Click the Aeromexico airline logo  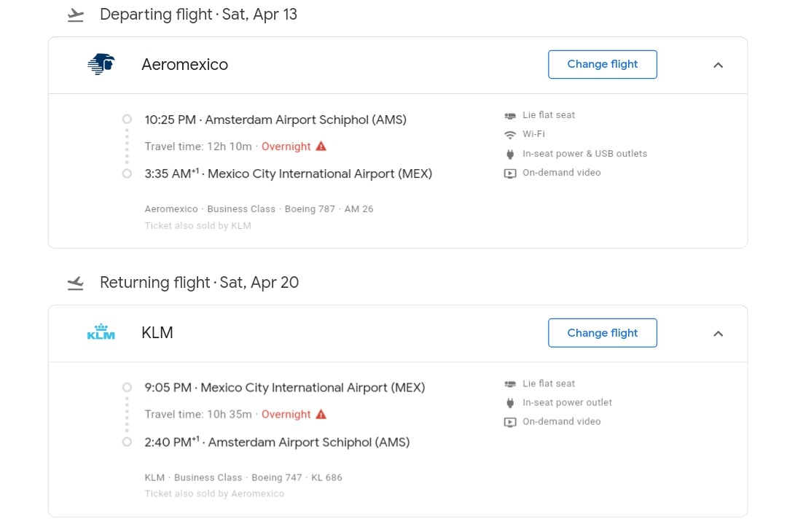(x=101, y=64)
